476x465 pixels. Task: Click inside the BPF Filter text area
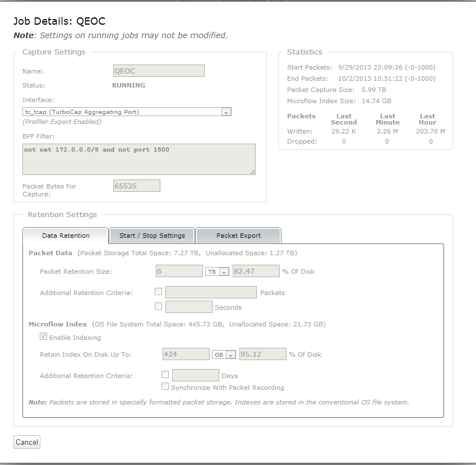pyautogui.click(x=138, y=159)
